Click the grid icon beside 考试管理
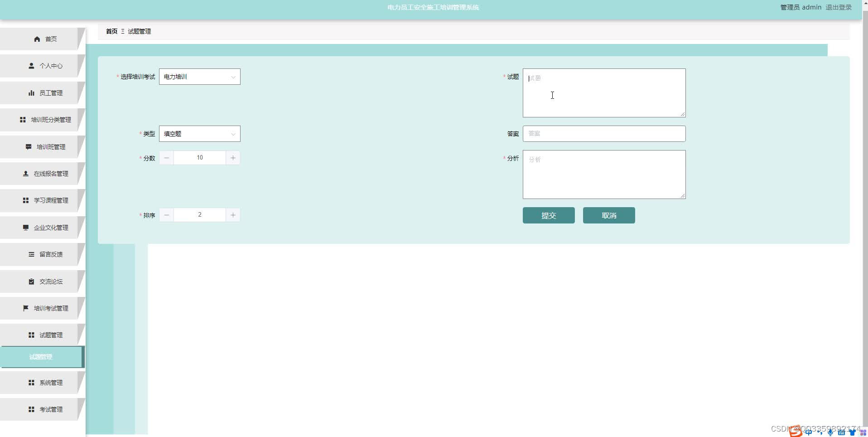This screenshot has width=868, height=437. pyautogui.click(x=31, y=409)
